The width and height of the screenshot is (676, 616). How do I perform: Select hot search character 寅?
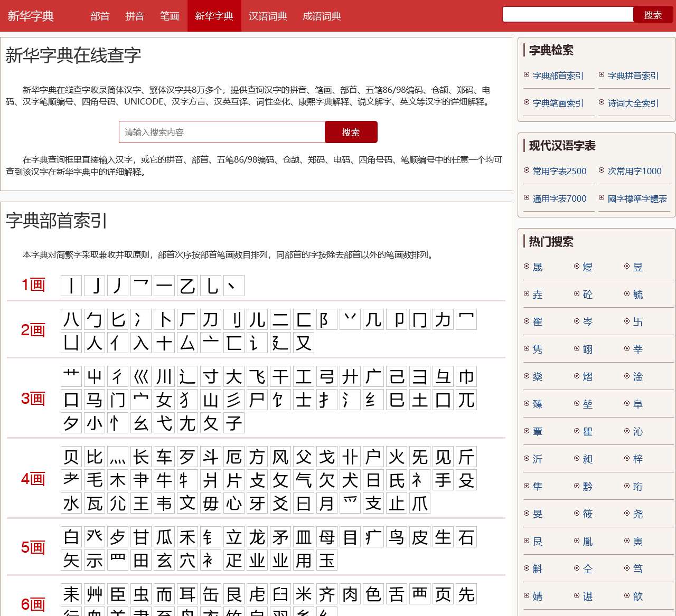point(638,542)
